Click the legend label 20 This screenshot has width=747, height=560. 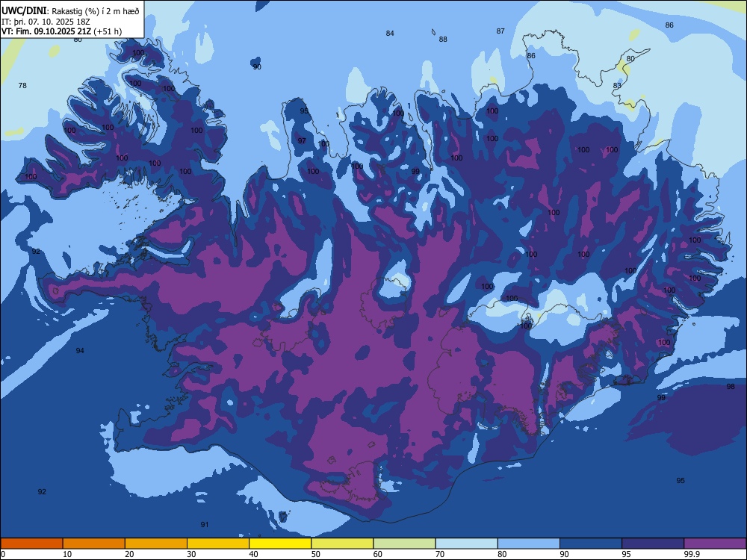(129, 554)
